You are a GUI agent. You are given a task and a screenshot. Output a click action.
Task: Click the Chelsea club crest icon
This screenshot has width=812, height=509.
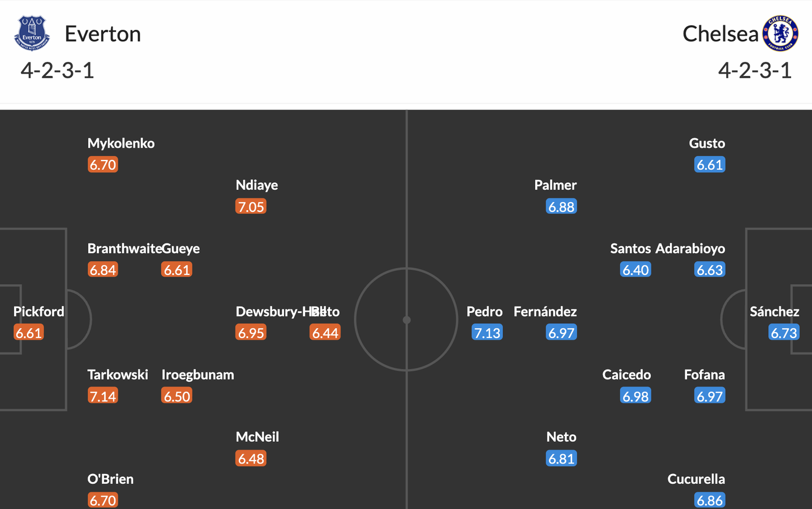point(780,33)
